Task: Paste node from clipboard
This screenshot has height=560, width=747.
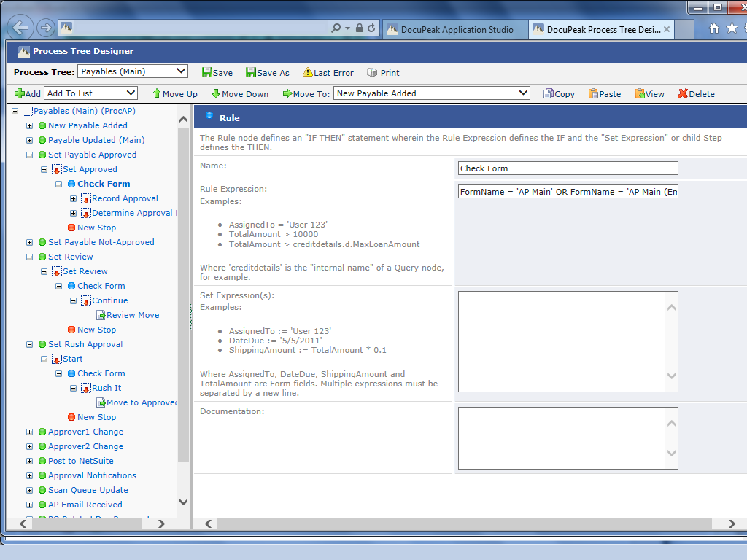Action: (604, 93)
